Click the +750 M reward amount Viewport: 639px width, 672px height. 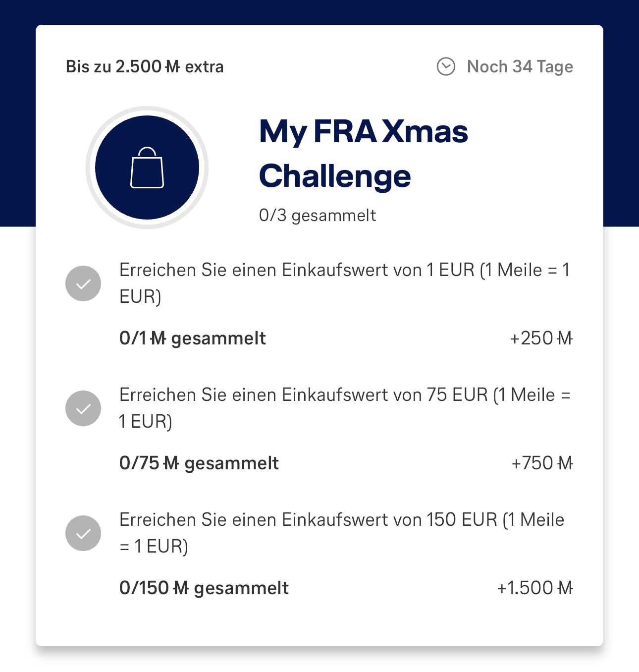click(542, 463)
